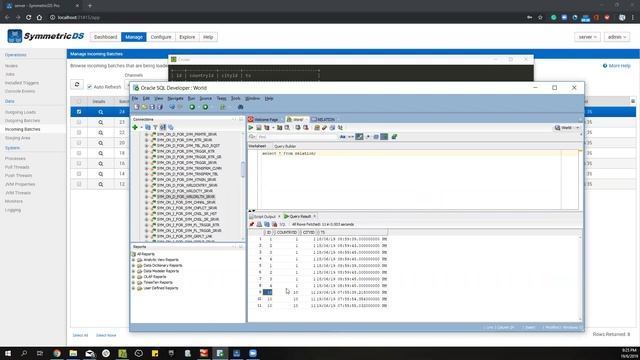The image size is (640, 360).
Task: Click red pin icon in Query Result toolbar
Action: [x=252, y=224]
